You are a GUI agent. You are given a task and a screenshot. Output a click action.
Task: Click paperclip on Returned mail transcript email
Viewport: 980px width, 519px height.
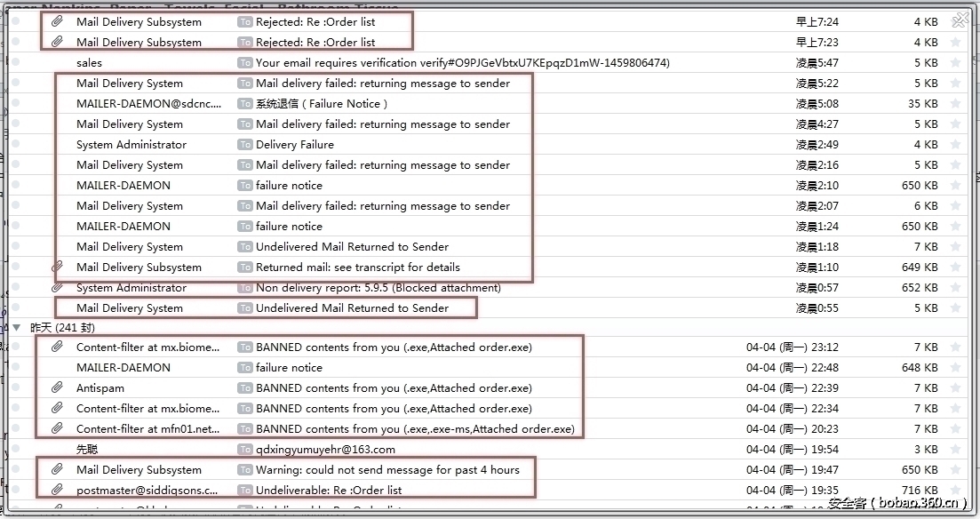point(57,267)
